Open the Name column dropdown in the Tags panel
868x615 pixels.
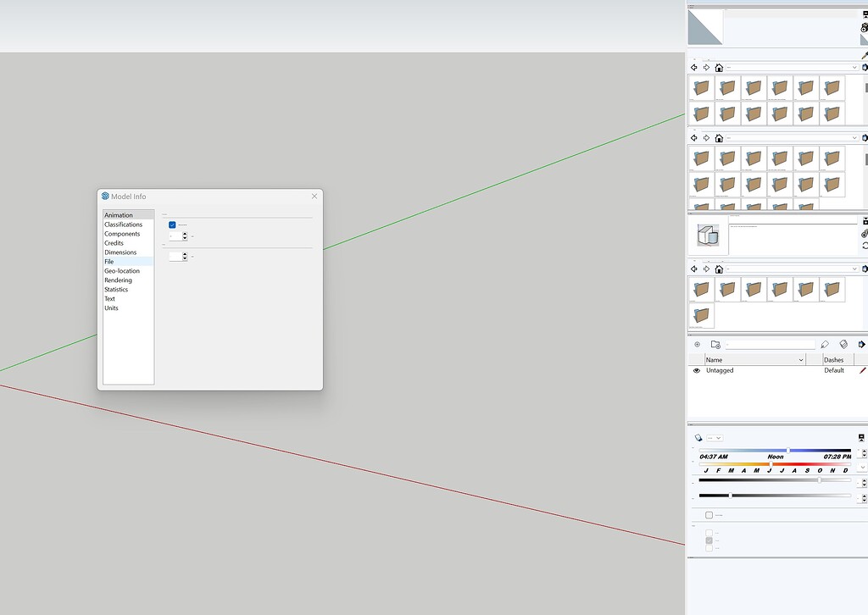coord(802,359)
